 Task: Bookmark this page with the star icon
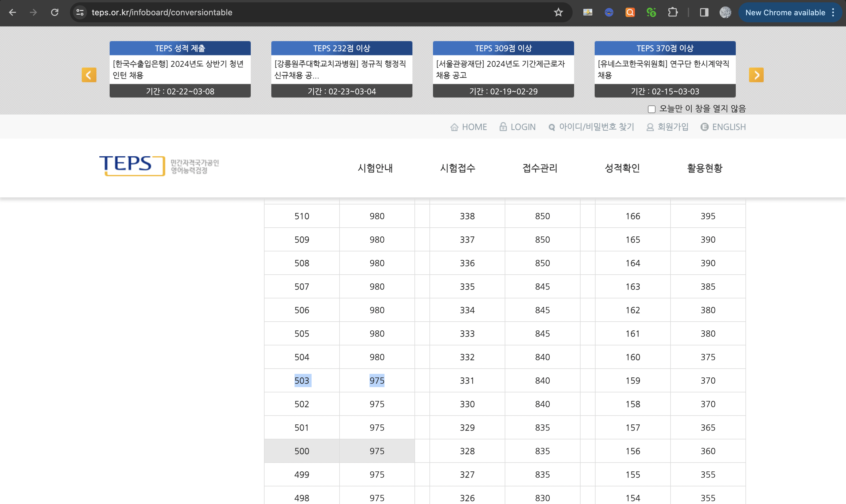[558, 13]
